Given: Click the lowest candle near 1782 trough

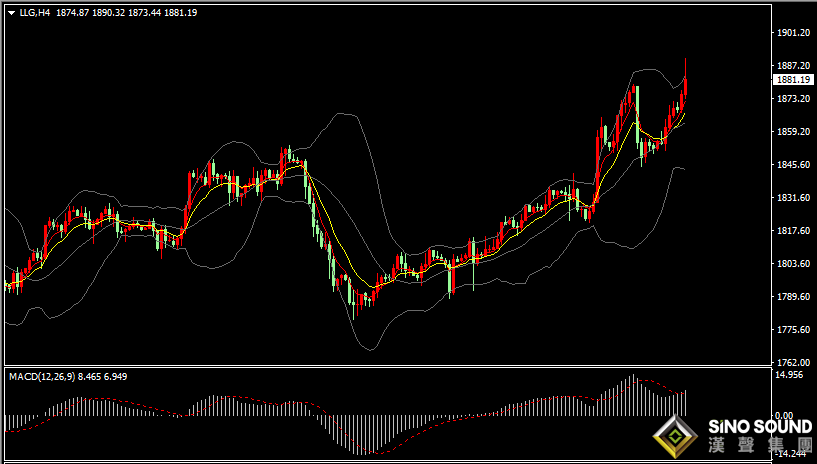Looking at the screenshot, I should point(354,305).
